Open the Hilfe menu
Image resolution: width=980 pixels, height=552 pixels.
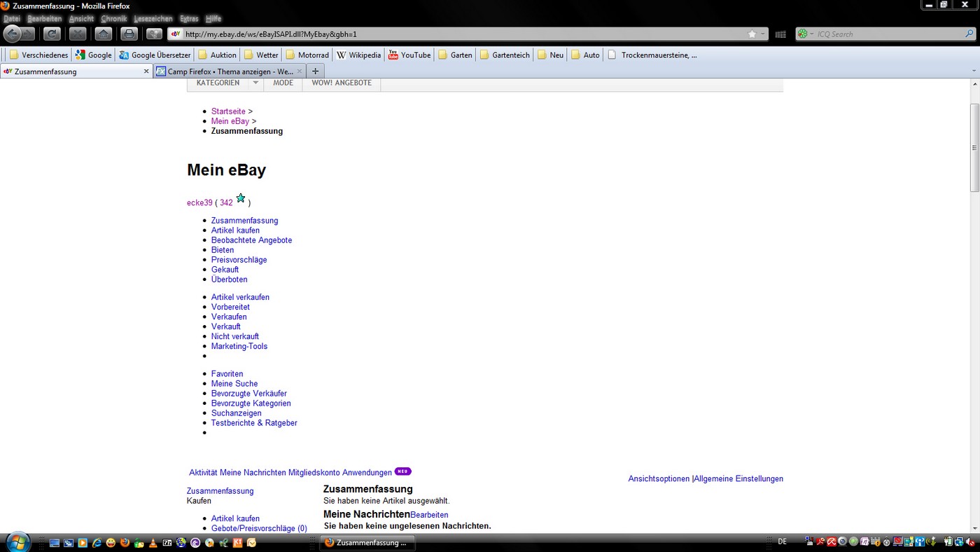point(213,19)
